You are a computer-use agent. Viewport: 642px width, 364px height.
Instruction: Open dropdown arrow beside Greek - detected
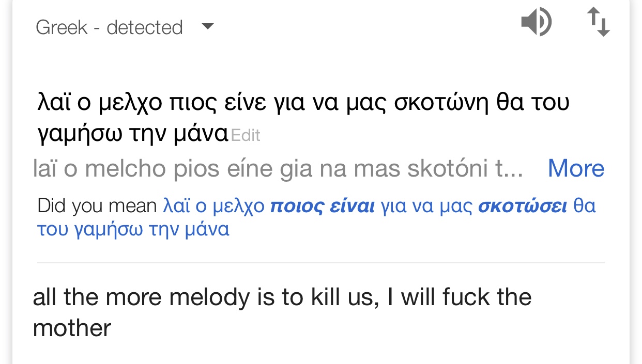(207, 26)
